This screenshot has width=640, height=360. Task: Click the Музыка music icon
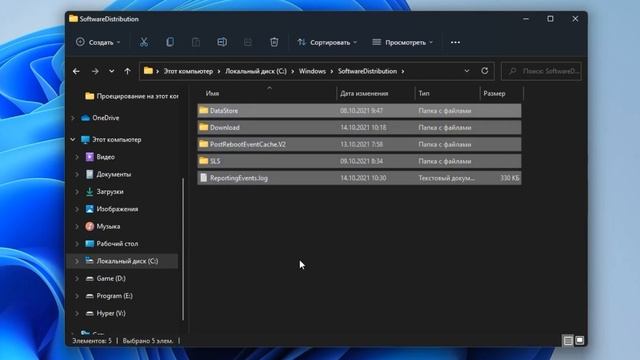[x=89, y=226]
